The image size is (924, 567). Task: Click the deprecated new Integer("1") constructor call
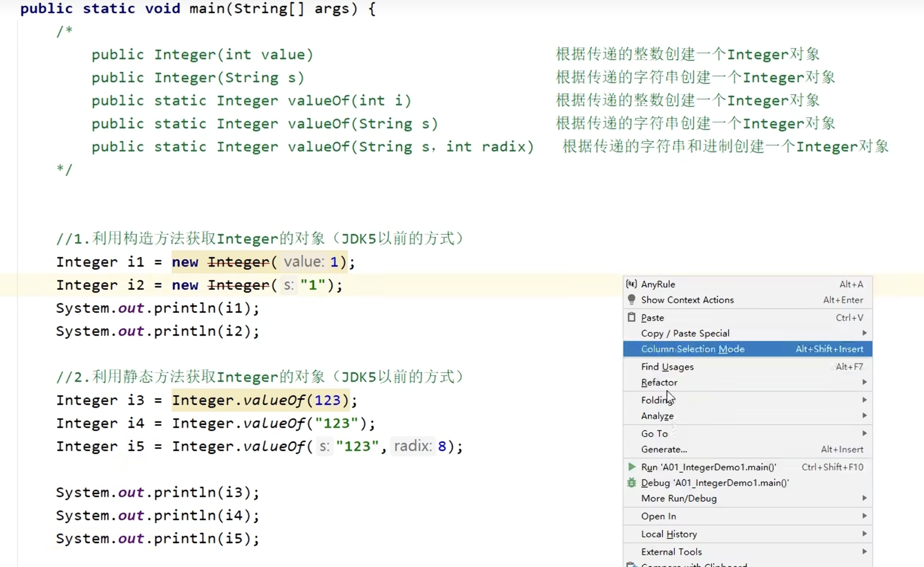coord(239,285)
